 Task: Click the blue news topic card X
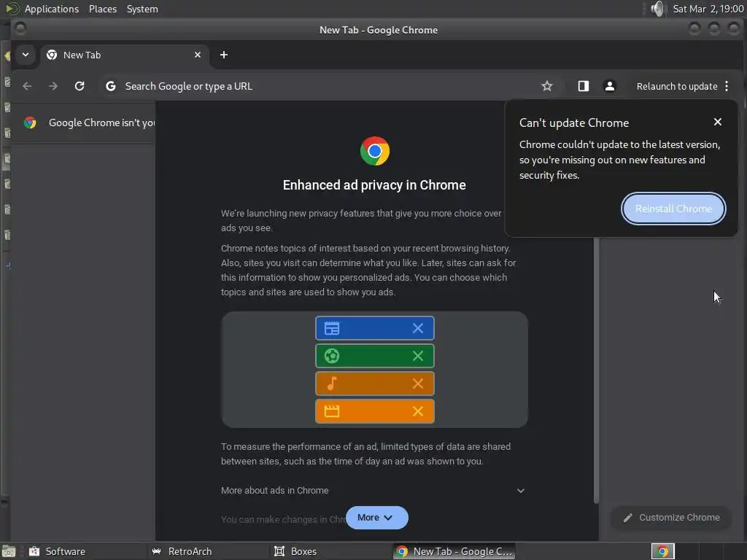coord(418,328)
